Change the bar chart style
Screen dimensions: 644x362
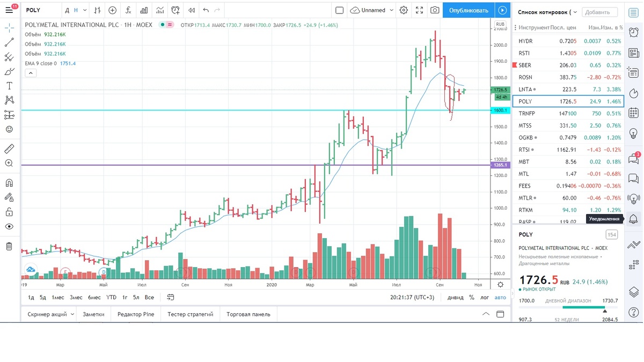tap(97, 10)
